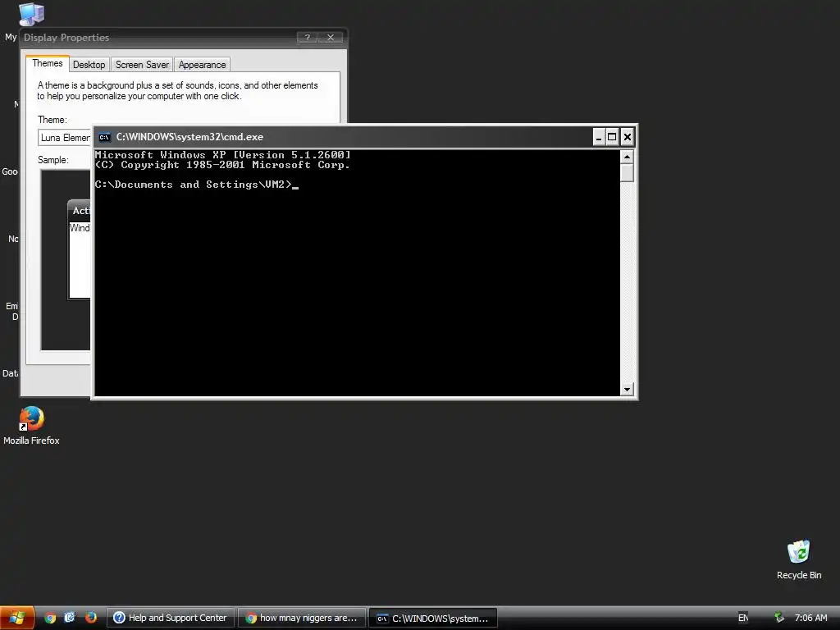Screen dimensions: 840x630
Task: Switch to the Screen Saver tab
Action: pos(142,64)
